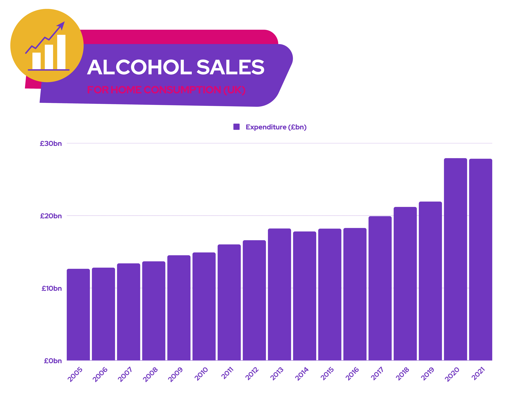Click the ALCOHOL SALES title text
Viewport: 532px width, 399px height.
pos(176,67)
